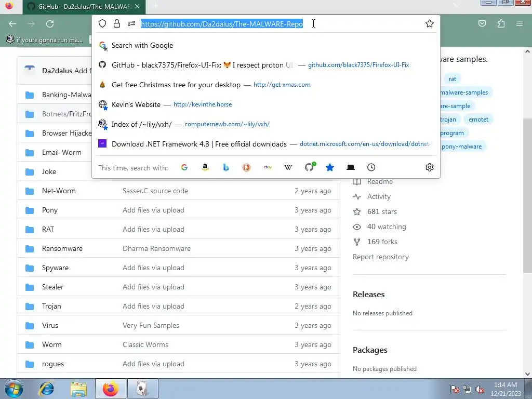
Task: Open the Sasser.C source code commit
Action: point(155,191)
